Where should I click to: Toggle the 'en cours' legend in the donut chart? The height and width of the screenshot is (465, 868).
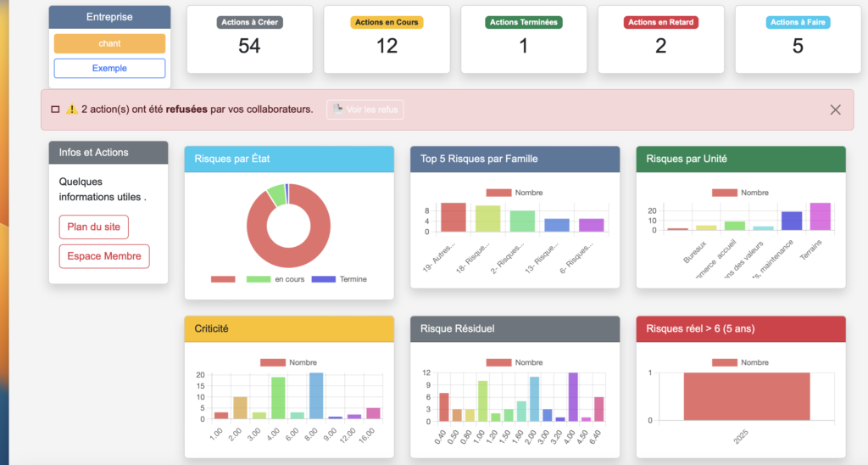(275, 279)
